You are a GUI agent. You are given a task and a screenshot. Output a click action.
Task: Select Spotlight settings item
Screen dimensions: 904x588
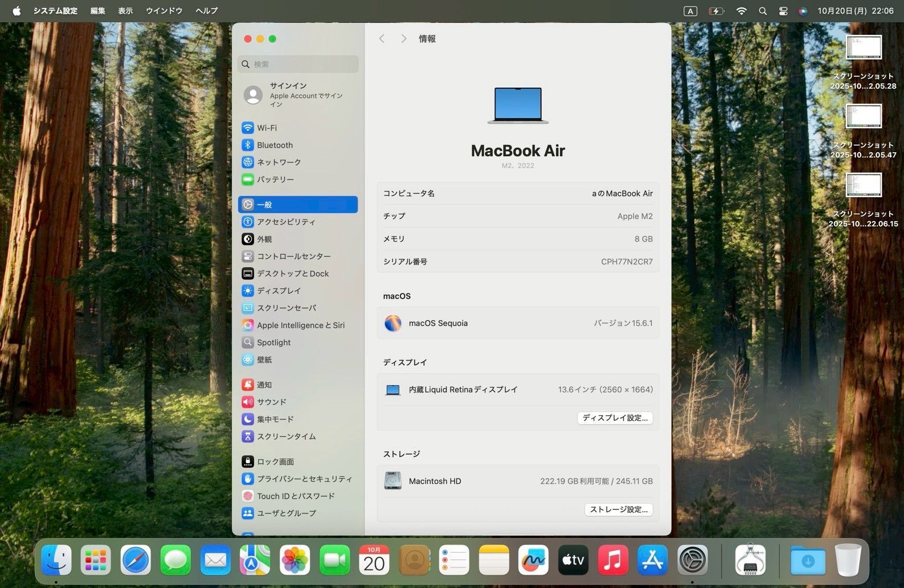[x=273, y=342]
